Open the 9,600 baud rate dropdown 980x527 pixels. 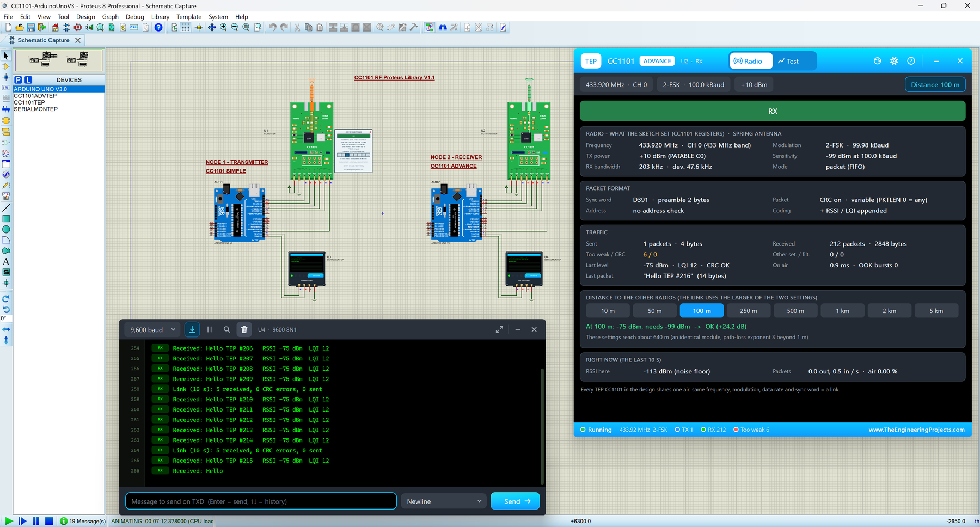coord(153,329)
